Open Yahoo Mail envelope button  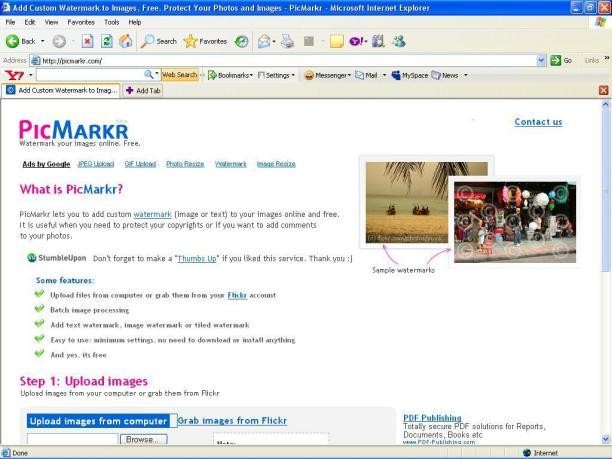[366, 75]
